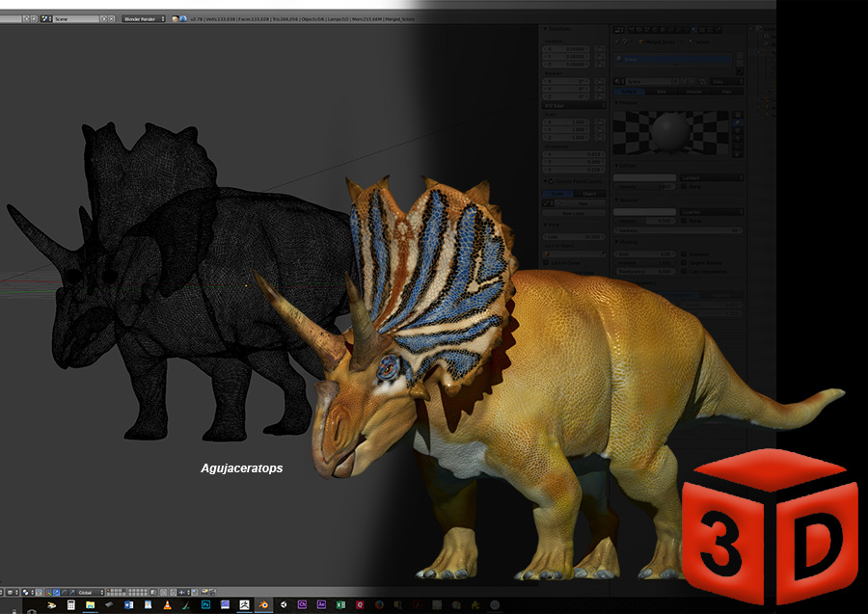The height and width of the screenshot is (614, 868).
Task: Open the Blender Render engine dropdown
Action: 144,18
